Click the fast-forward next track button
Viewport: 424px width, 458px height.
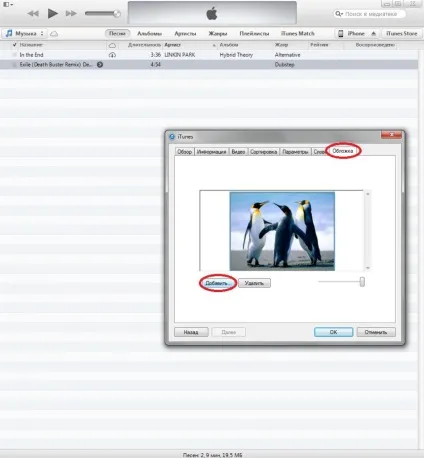[71, 14]
